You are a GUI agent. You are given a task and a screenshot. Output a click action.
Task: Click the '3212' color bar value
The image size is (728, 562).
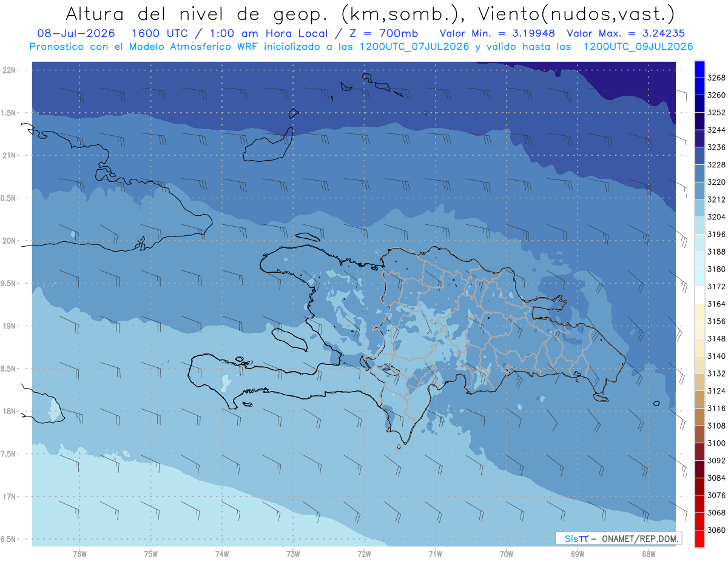pos(716,199)
